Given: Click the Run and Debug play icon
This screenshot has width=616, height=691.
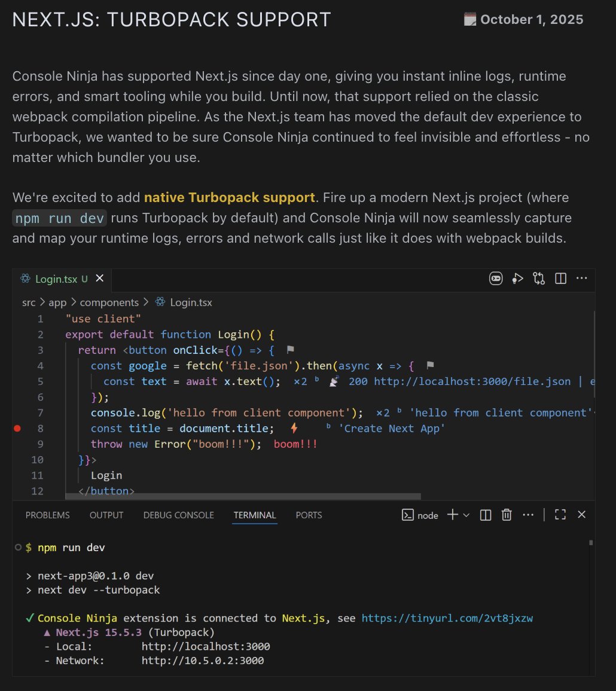Looking at the screenshot, I should tap(517, 279).
